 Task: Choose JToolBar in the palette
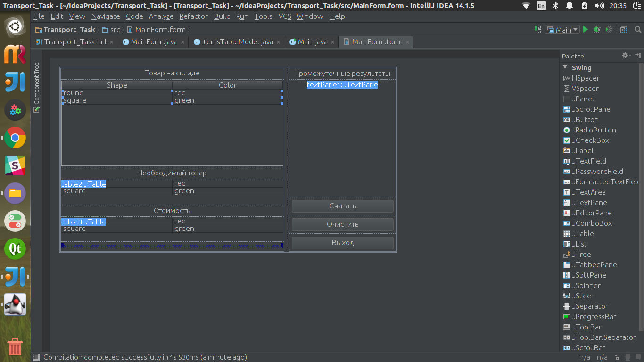coord(582,327)
